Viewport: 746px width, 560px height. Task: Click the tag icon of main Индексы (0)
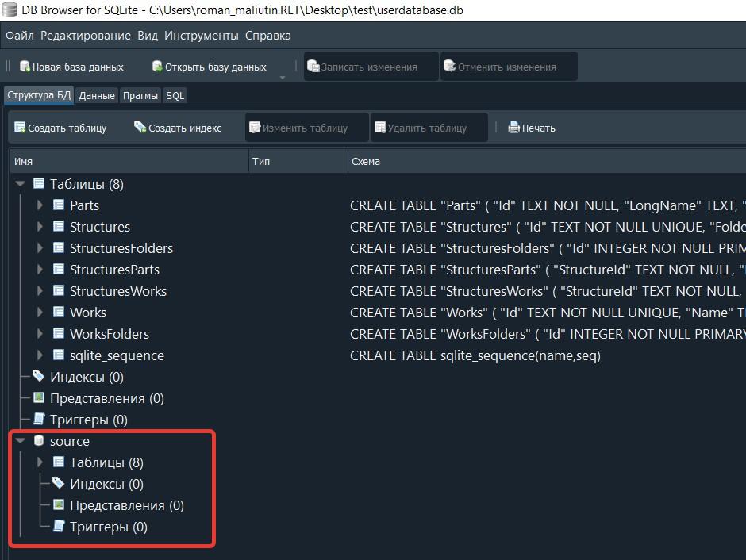[39, 375]
